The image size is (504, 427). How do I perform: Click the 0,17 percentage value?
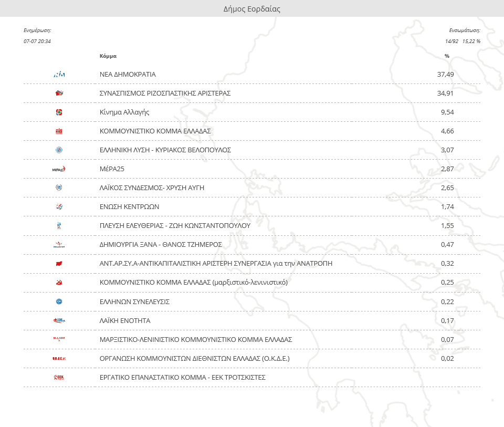click(447, 321)
